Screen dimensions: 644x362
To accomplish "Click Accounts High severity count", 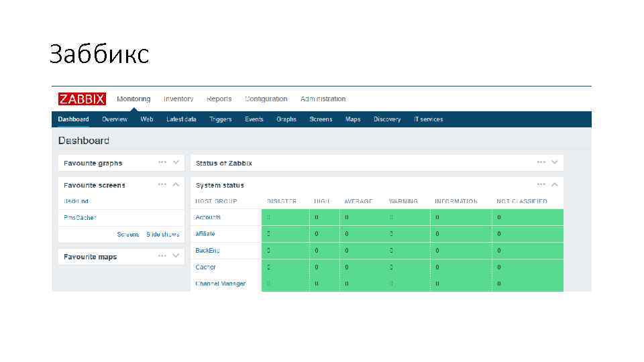I will point(317,217).
